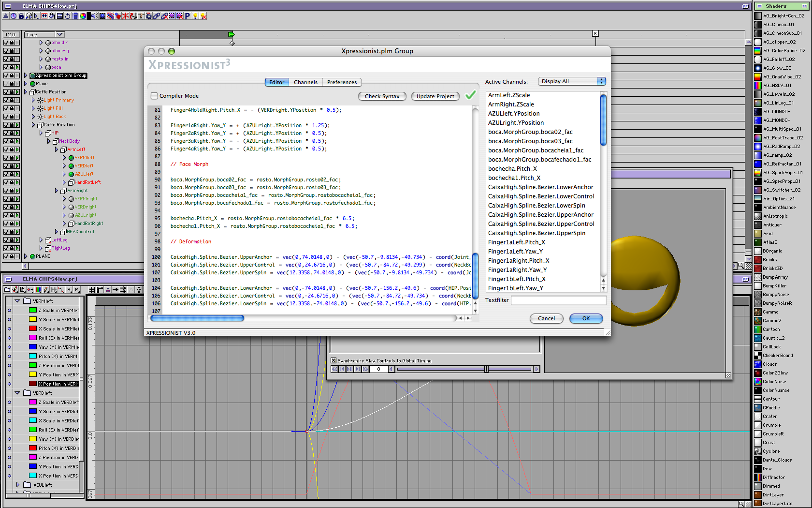The height and width of the screenshot is (508, 812).
Task: Click the color wheel icon in main toolbar
Action: pos(83,16)
